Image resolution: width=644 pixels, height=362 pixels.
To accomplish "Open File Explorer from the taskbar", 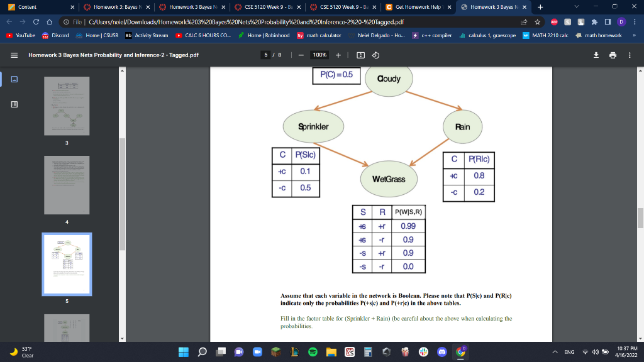I will click(331, 352).
